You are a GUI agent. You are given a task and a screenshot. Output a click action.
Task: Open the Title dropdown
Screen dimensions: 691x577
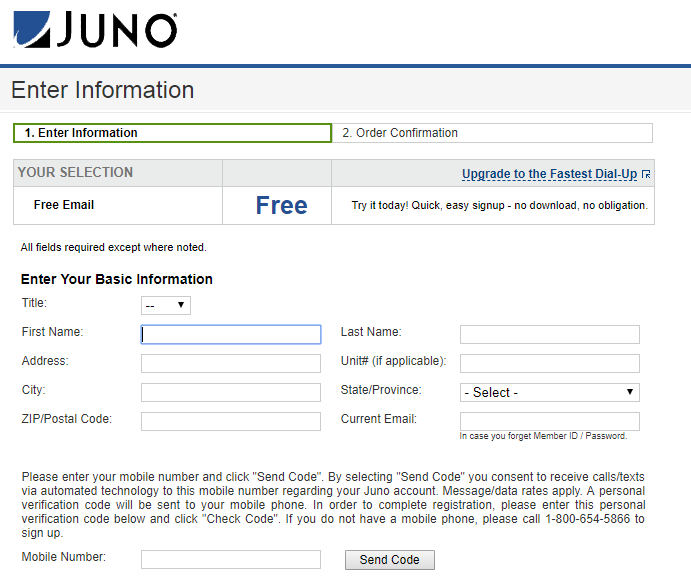[x=166, y=305]
